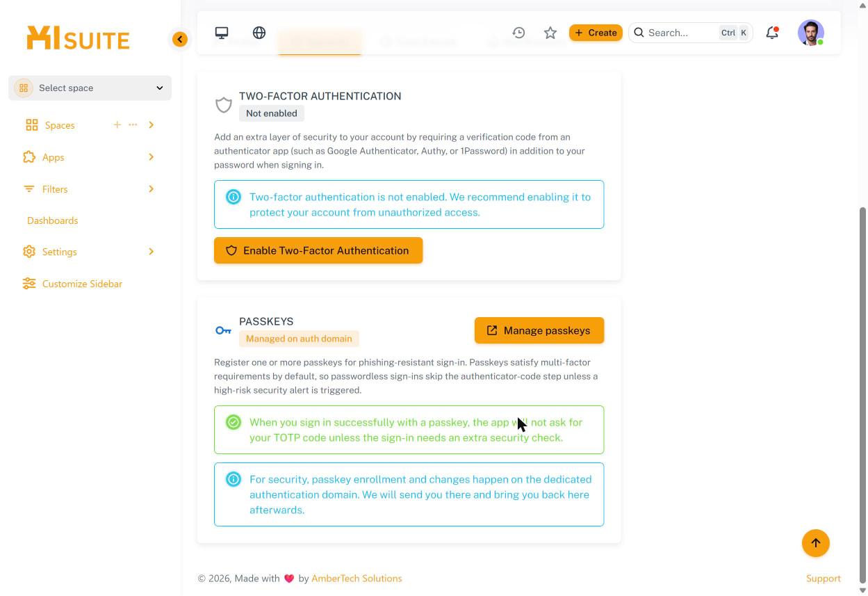Expand the Filters section chevron
The height and width of the screenshot is (596, 868).
(151, 189)
